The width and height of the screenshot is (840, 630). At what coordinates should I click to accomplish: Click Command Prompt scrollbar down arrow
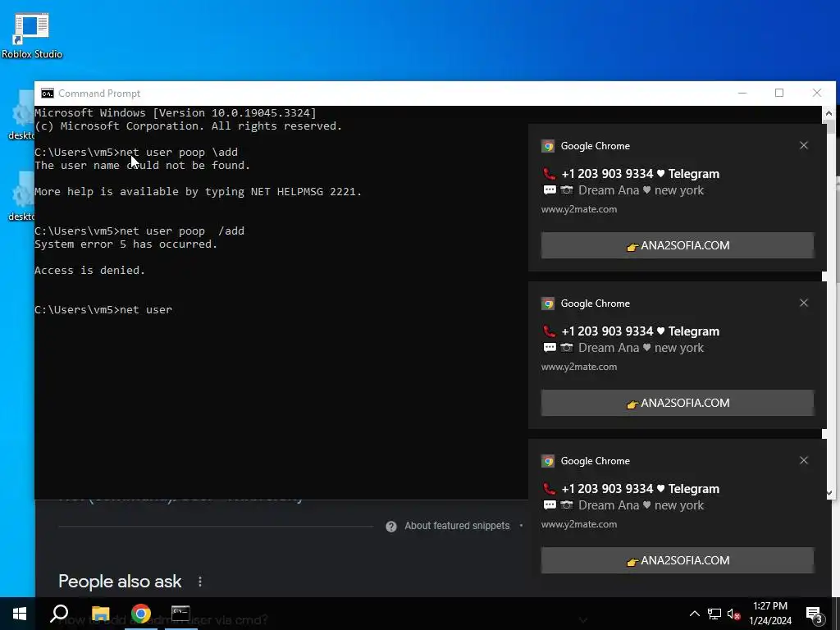click(830, 492)
